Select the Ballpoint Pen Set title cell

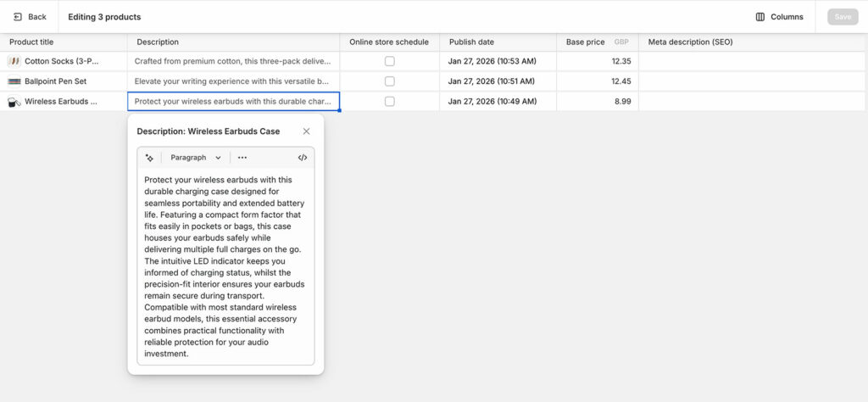64,81
